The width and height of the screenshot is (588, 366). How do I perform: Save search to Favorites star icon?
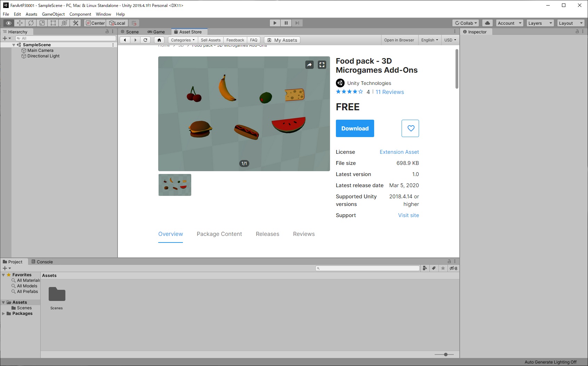(443, 268)
